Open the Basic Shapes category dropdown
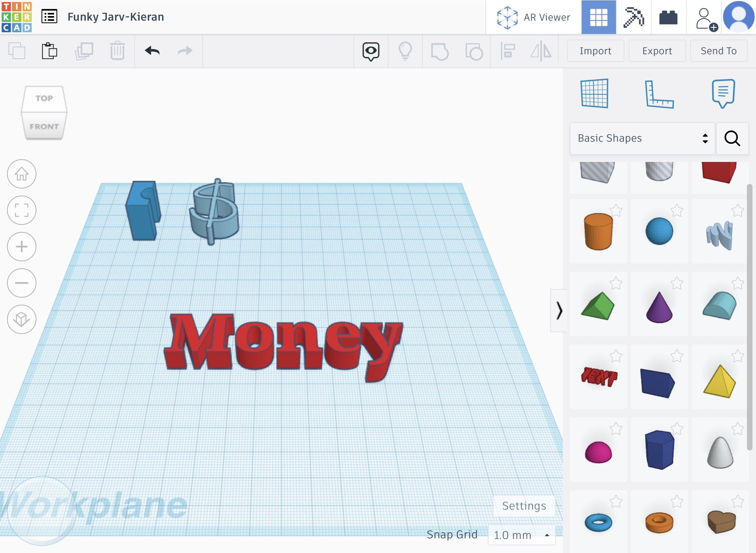 [642, 139]
